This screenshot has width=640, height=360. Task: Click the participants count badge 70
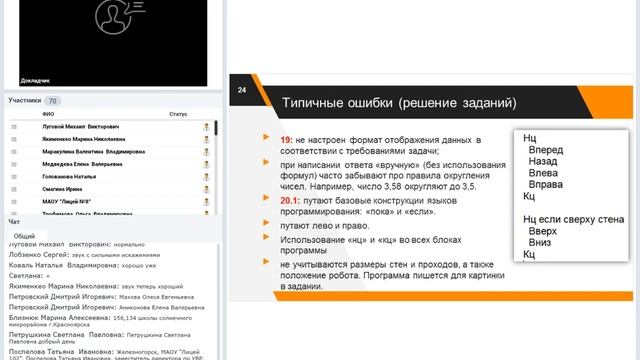click(x=52, y=101)
